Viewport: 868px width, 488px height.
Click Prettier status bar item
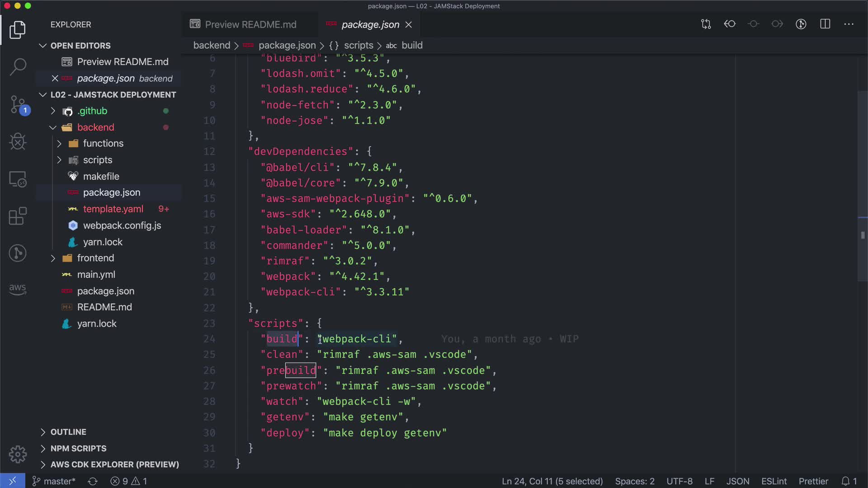813,481
